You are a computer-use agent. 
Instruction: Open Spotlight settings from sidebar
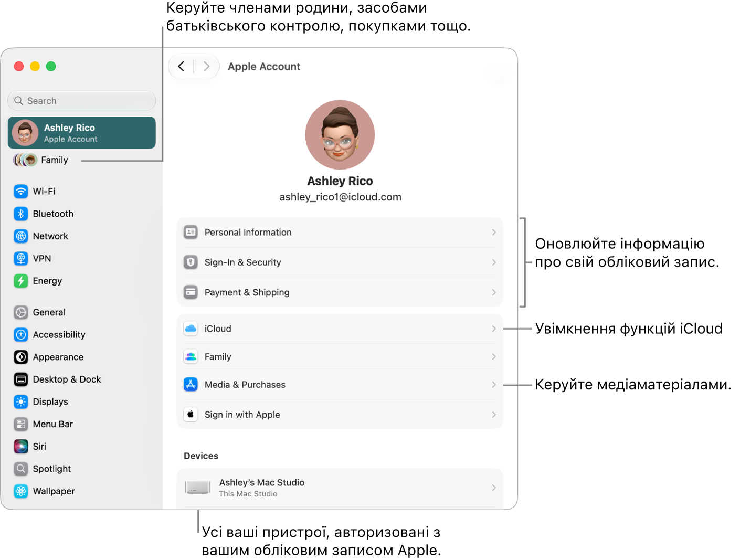(x=82, y=469)
